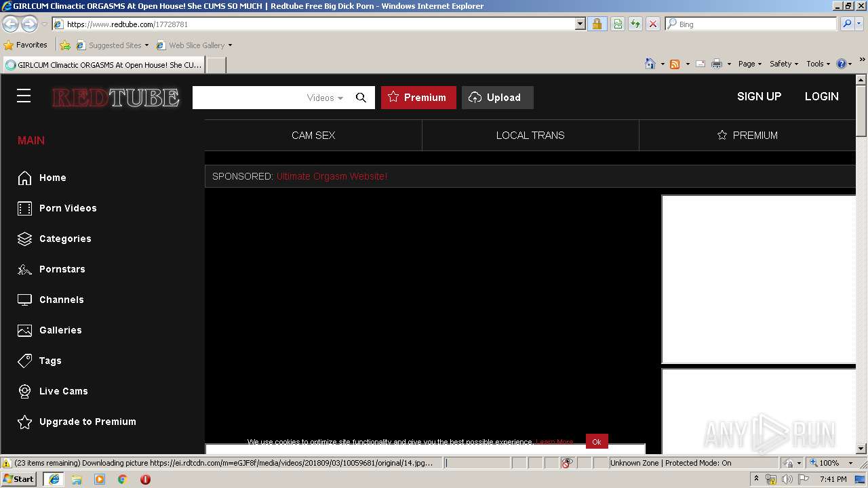
Task: Expand the Web Slice Gallery dropdown
Action: pos(230,45)
